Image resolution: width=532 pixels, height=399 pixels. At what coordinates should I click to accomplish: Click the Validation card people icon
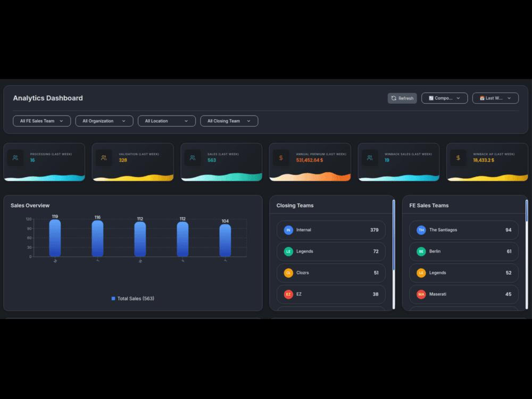click(104, 158)
